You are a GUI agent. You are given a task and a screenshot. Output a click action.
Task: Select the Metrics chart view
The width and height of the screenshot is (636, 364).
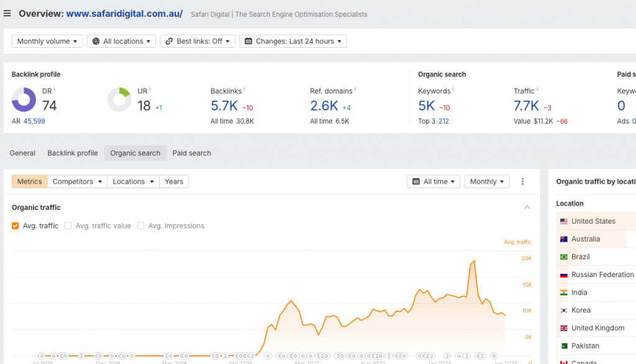click(30, 181)
